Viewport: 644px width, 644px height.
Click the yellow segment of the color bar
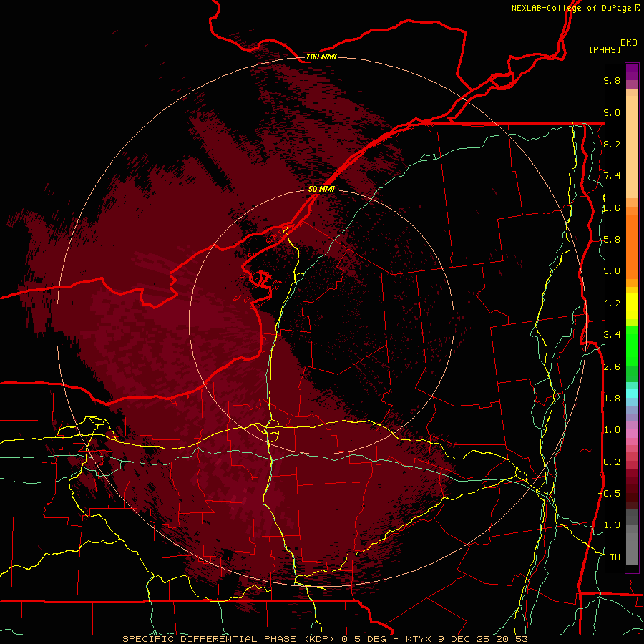point(632,306)
